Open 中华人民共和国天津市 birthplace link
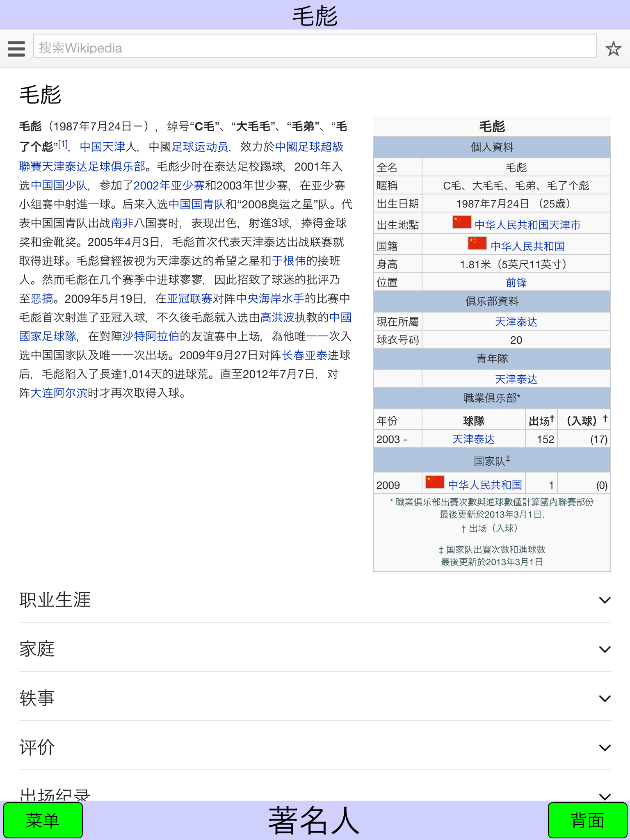 (527, 225)
